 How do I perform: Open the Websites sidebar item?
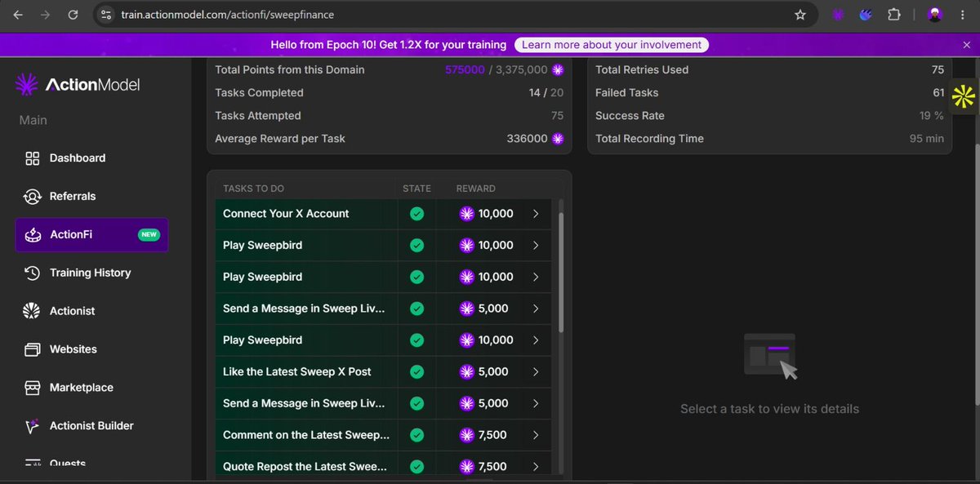(x=91, y=349)
